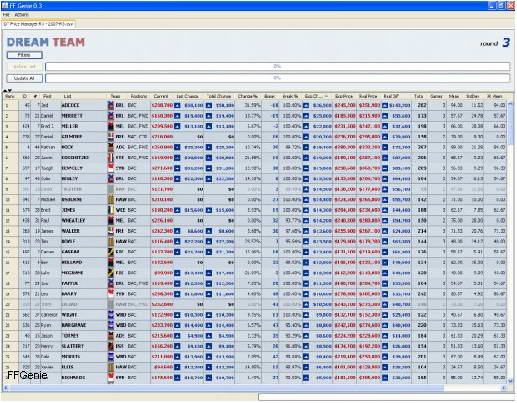Open the File menu

coord(6,15)
